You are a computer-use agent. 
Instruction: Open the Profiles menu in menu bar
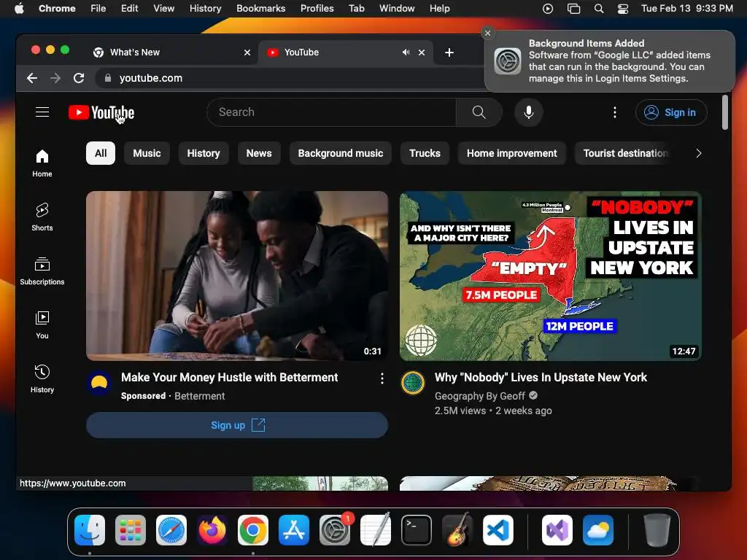click(x=317, y=9)
